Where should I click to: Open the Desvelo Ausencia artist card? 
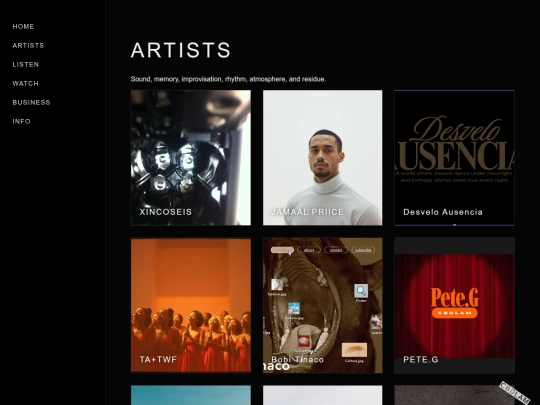[x=455, y=158]
